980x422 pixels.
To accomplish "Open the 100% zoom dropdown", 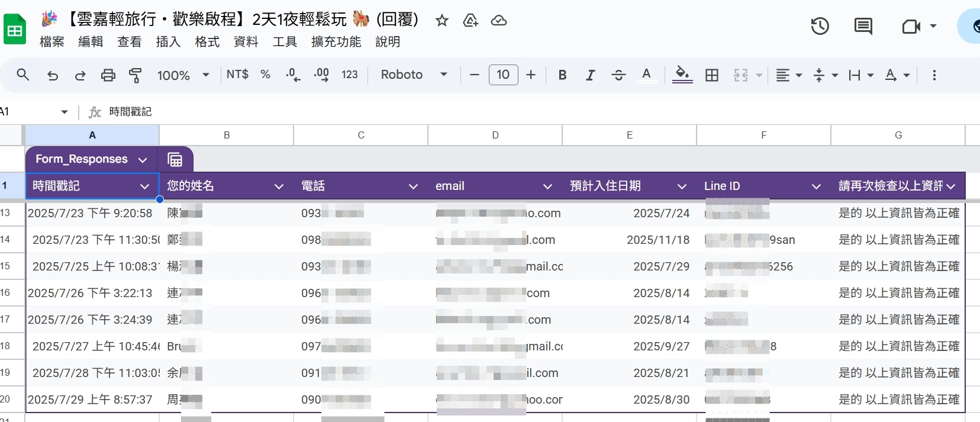I will click(x=183, y=75).
